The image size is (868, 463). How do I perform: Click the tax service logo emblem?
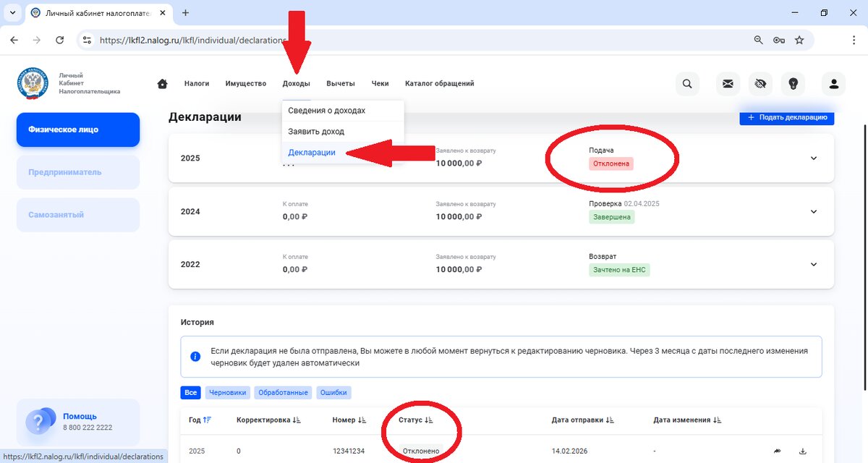(33, 83)
